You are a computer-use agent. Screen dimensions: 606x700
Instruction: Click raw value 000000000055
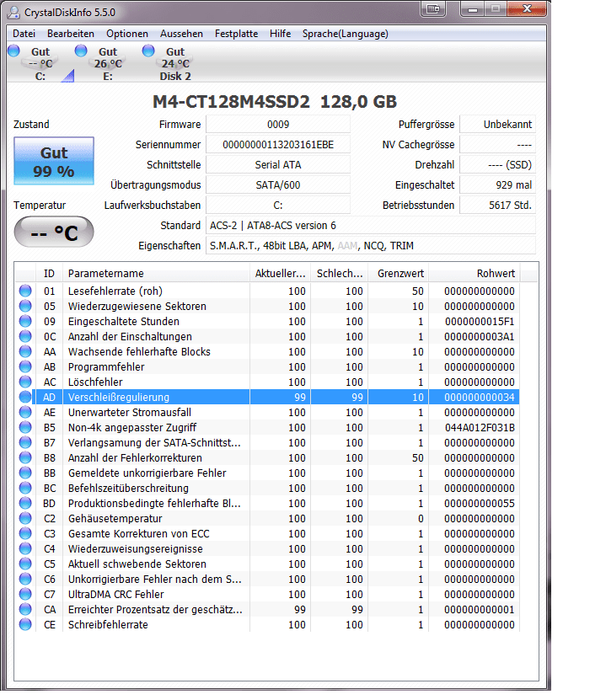[480, 504]
